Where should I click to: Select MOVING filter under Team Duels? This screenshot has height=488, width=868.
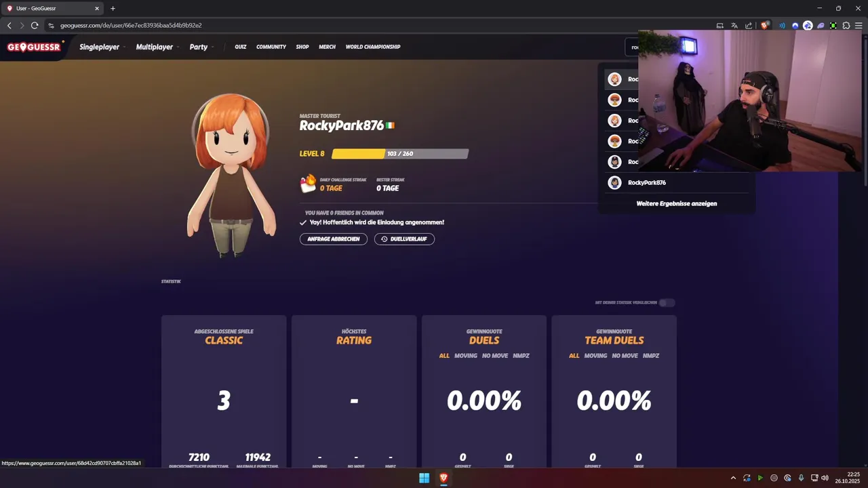coord(596,355)
